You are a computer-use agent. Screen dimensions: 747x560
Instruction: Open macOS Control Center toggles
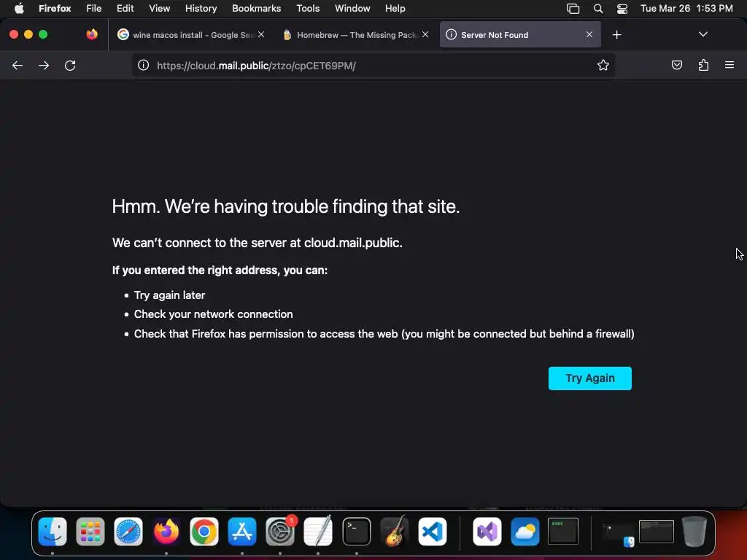pyautogui.click(x=622, y=9)
